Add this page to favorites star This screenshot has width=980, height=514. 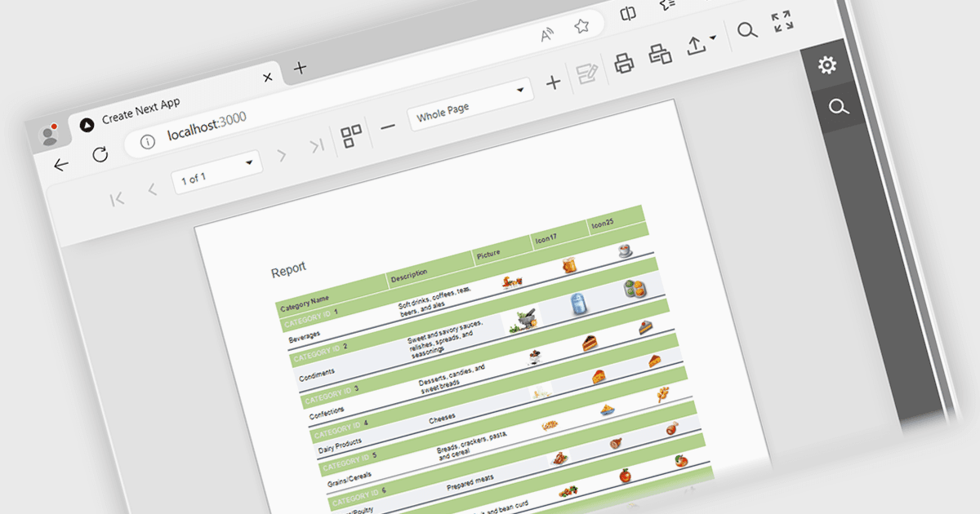[x=581, y=26]
